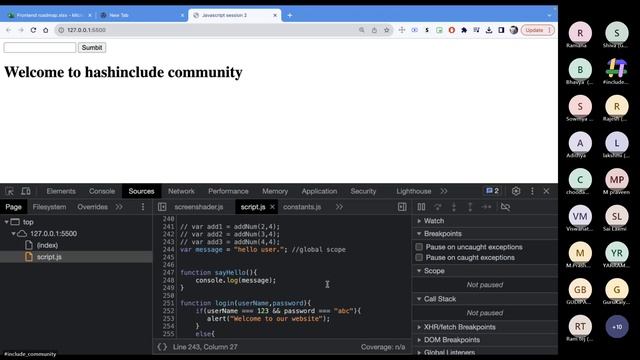Click the Update button in browser toolbar
This screenshot has height=360, width=640.
[x=538, y=30]
